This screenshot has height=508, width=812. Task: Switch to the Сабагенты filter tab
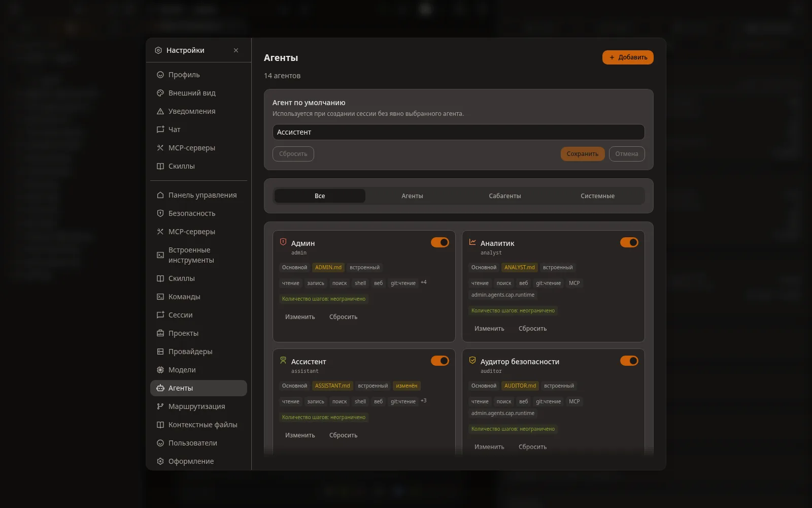[x=505, y=196]
